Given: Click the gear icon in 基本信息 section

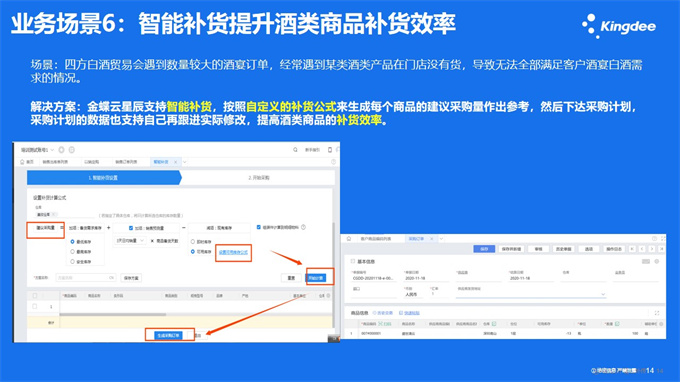Looking at the screenshot, I should (x=657, y=261).
